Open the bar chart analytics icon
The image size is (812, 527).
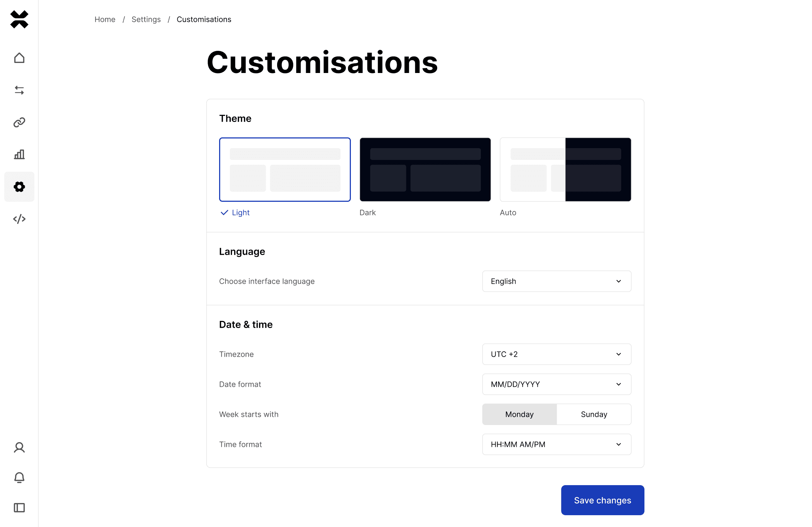pos(19,155)
